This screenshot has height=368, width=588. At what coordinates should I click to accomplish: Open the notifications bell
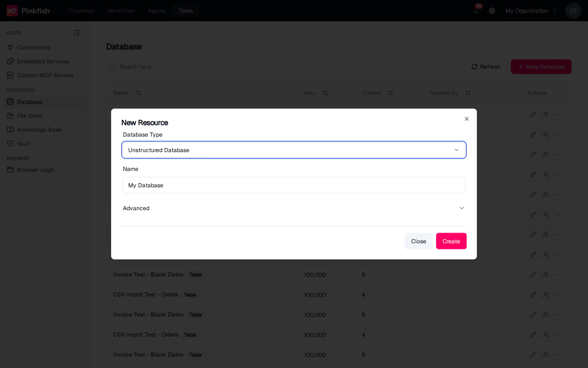475,11
